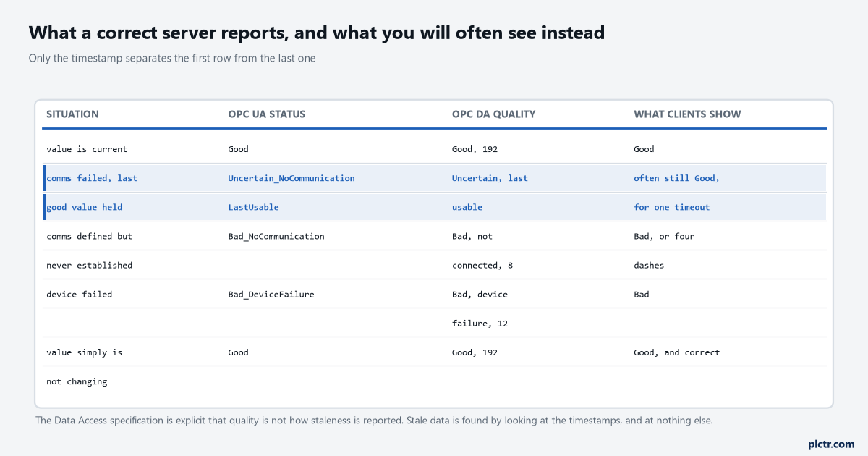
Task: Click the SITUATION column header
Action: (72, 114)
